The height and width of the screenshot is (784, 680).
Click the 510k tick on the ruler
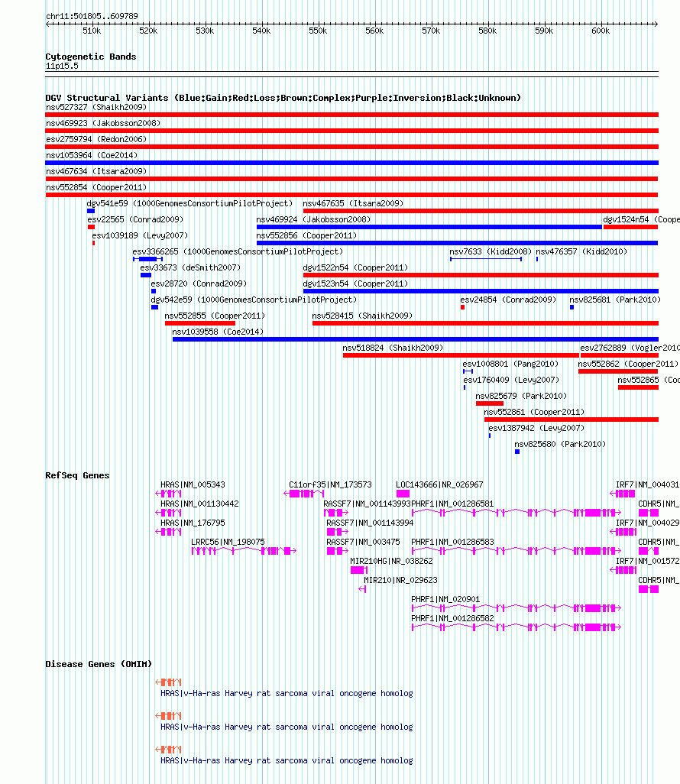pyautogui.click(x=92, y=31)
